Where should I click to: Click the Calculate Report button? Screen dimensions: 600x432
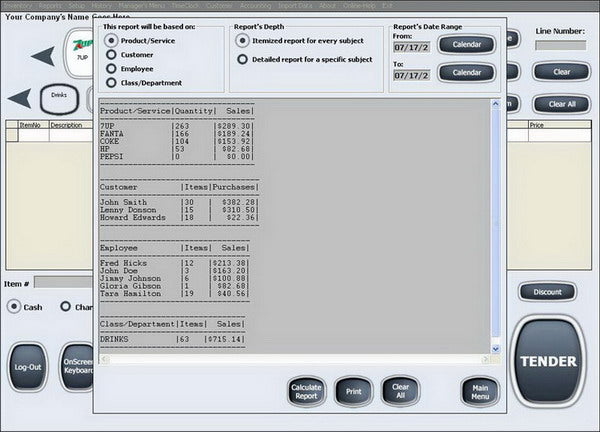tap(306, 391)
